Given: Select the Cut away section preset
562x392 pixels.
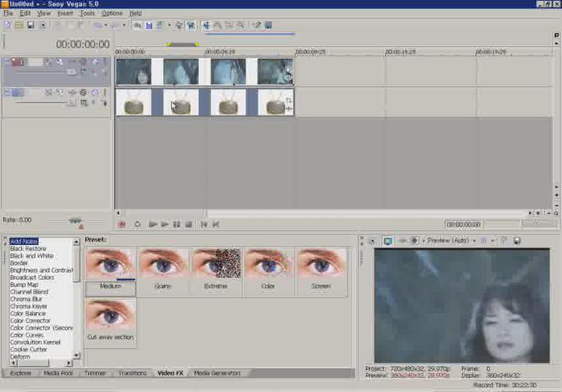Looking at the screenshot, I should [x=110, y=323].
